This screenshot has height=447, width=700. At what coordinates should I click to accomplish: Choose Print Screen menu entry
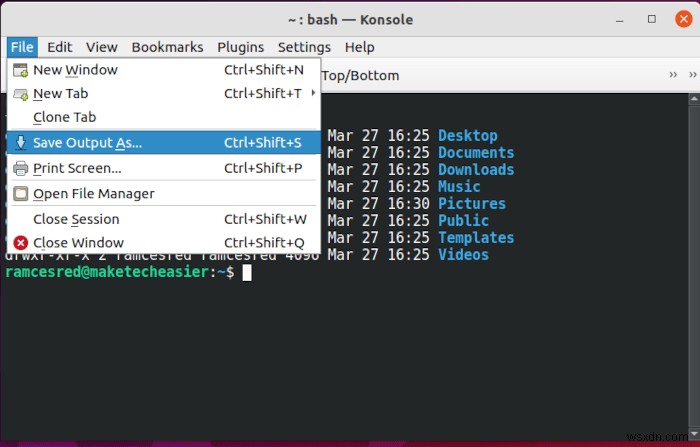click(x=164, y=168)
